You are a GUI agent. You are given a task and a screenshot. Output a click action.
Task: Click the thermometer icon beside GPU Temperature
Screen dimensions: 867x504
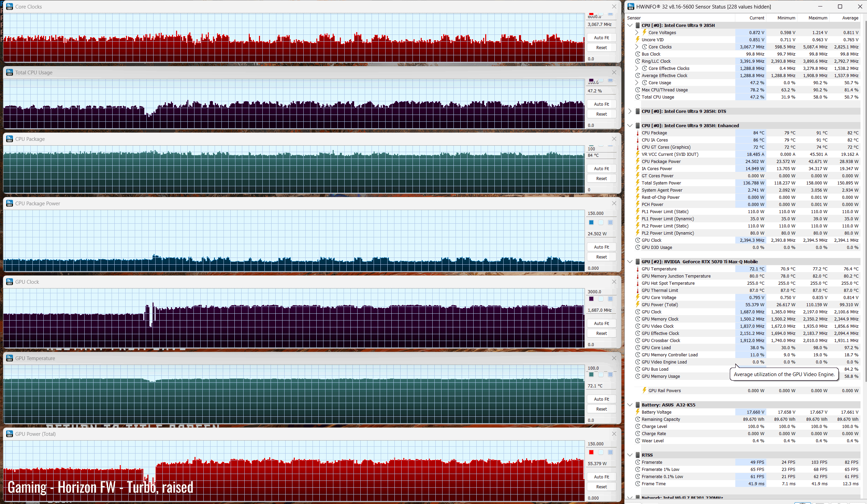[637, 269]
